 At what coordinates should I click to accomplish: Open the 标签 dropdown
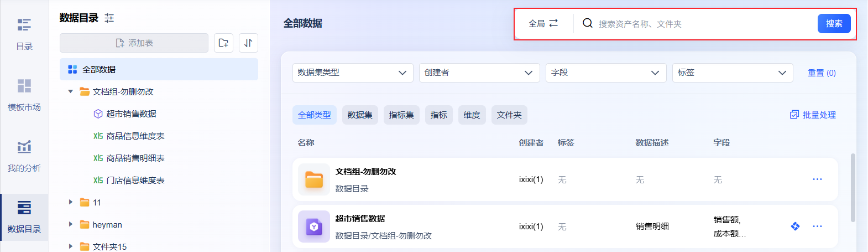[x=733, y=73]
